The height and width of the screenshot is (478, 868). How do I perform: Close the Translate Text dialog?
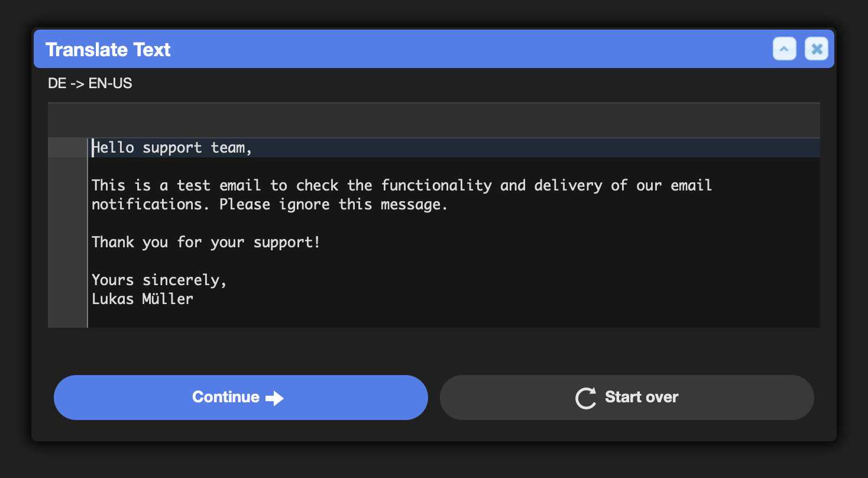pyautogui.click(x=817, y=49)
